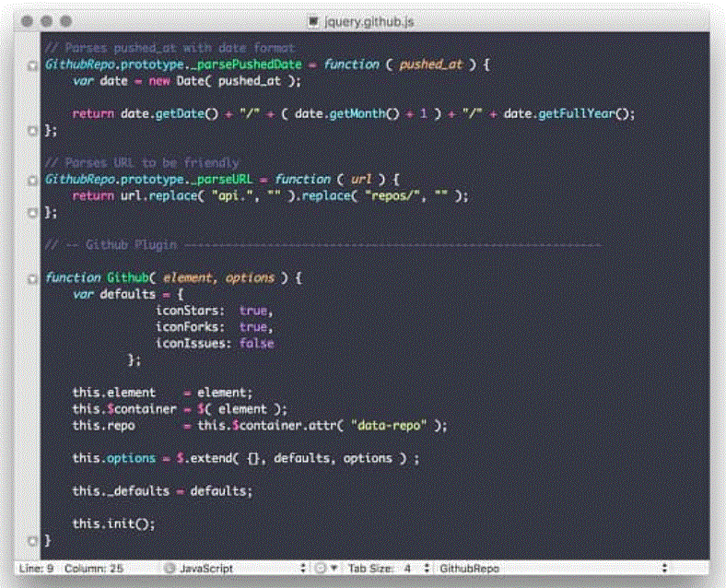The width and height of the screenshot is (726, 588).
Task: Click the 'var defaults = {' line
Action: click(x=128, y=295)
